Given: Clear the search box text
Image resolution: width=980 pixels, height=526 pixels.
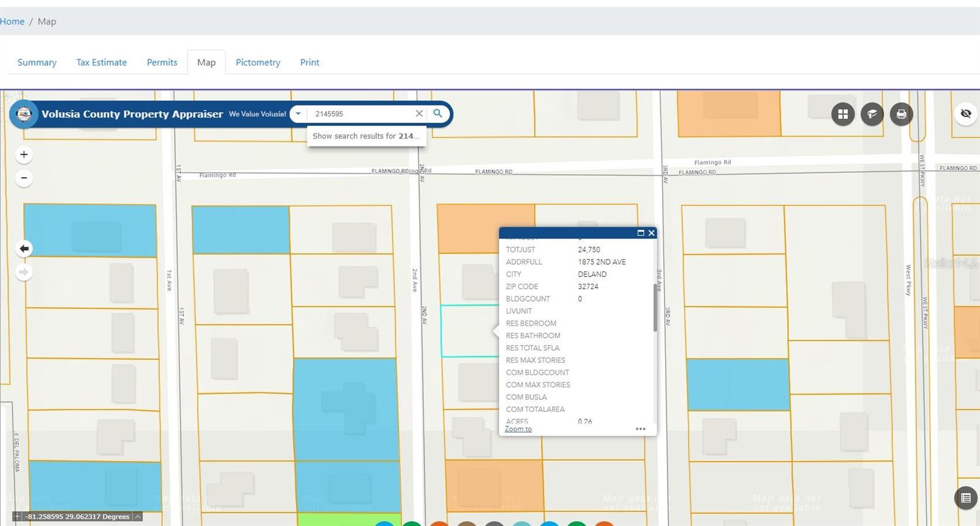Looking at the screenshot, I should pyautogui.click(x=419, y=113).
